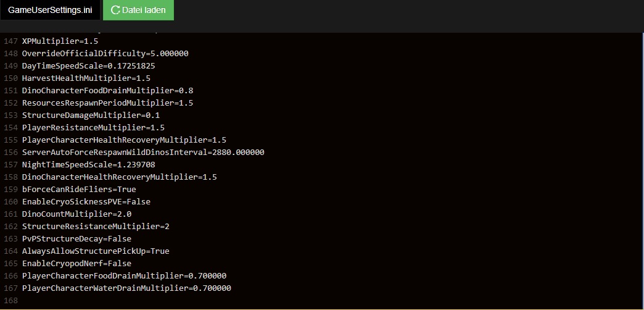Screen dimensions: 644x310
Task: Click the PlayerCharacterWaterDrainMultiplier=0.700000 line
Action: click(126, 288)
